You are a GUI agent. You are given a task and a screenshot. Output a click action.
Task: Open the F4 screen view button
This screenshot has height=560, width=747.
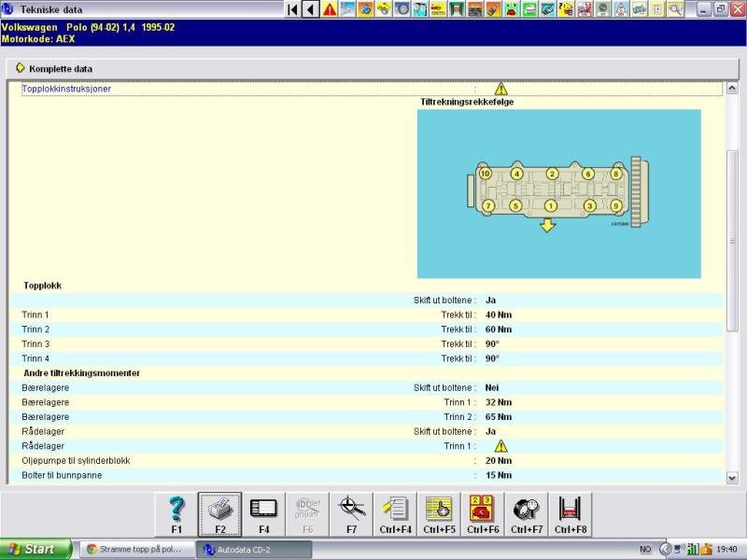264,513
